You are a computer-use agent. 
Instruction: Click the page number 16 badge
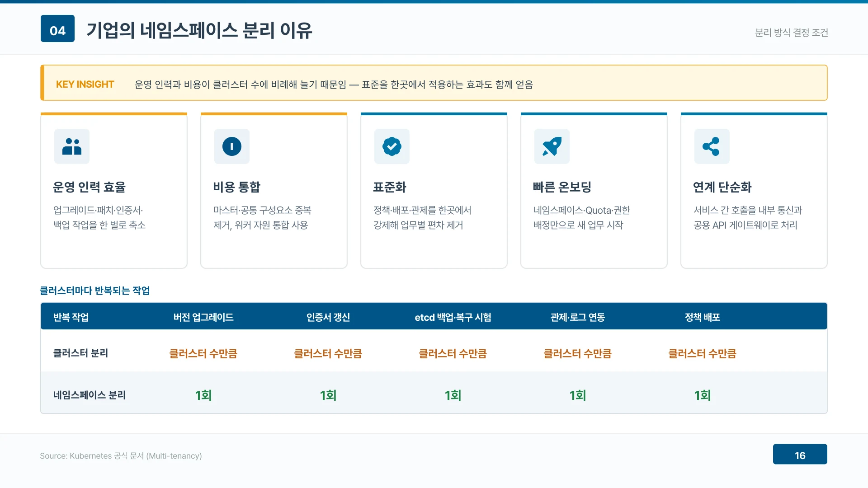coord(800,454)
